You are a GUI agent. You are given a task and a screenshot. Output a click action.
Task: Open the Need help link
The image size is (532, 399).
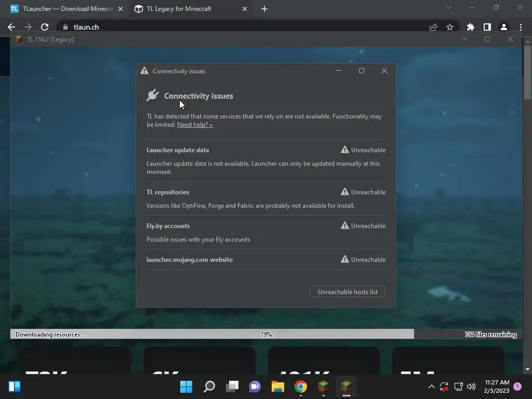195,125
